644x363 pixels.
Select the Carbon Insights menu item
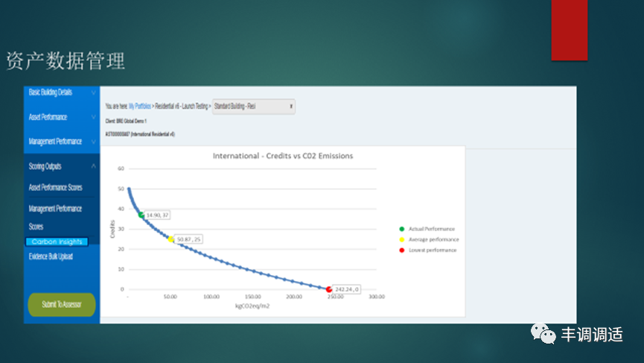[x=57, y=242]
